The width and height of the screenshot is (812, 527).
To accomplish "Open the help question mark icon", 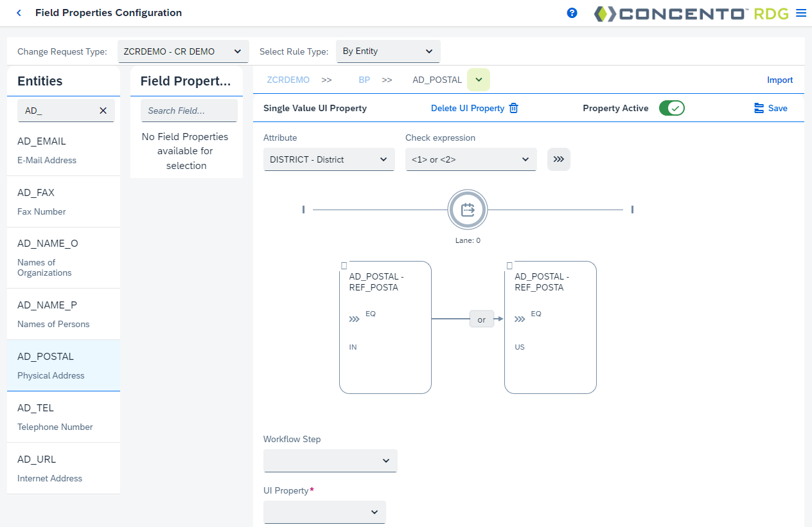I will [x=572, y=13].
